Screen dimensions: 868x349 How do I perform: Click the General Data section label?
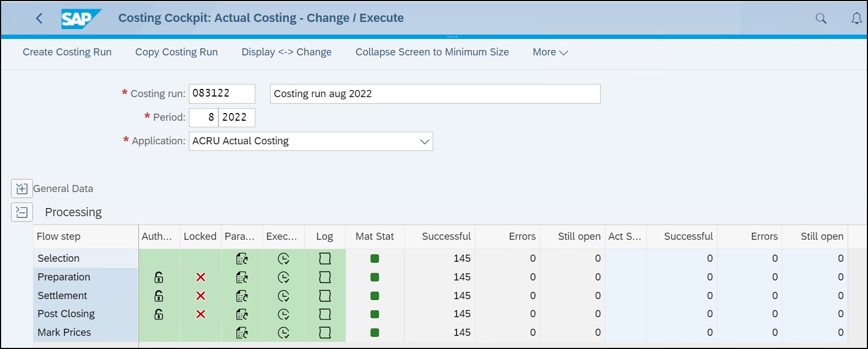(x=63, y=189)
